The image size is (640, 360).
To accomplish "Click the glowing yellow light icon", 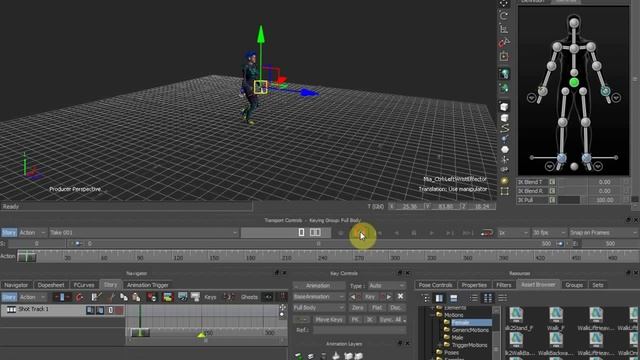I will coord(504,181).
